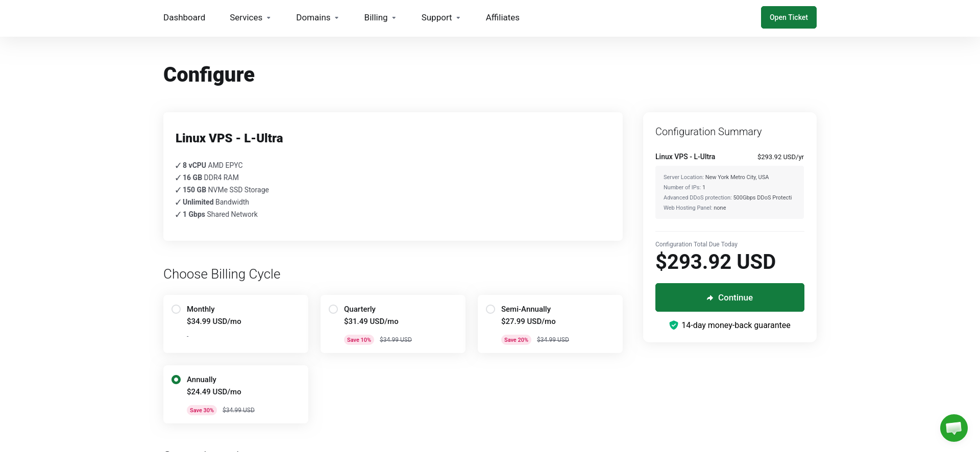Click the 14-day money-back guarantee text
The image size is (980, 452).
[736, 325]
